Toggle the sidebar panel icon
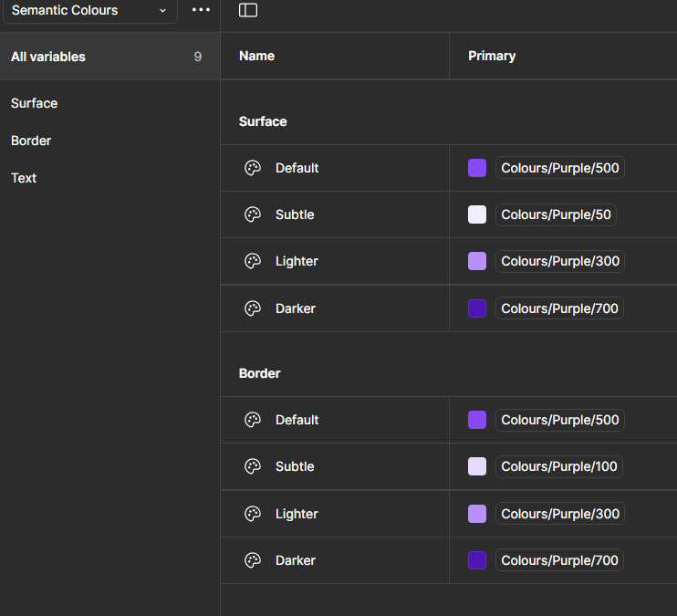 (248, 10)
